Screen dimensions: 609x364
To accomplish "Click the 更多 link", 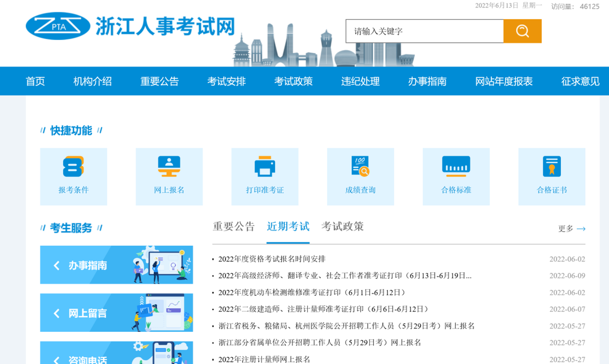I will coord(566,229).
